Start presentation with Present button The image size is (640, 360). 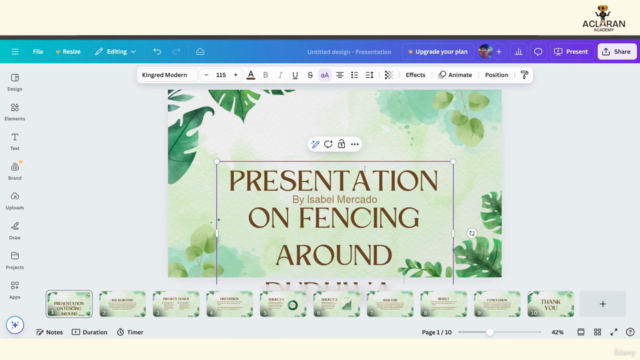571,52
